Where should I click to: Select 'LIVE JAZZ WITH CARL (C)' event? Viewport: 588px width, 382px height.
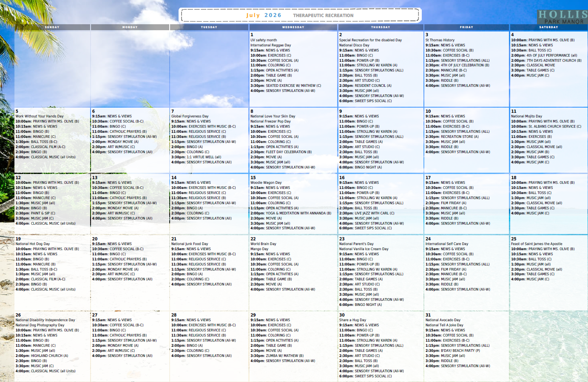point(366,213)
